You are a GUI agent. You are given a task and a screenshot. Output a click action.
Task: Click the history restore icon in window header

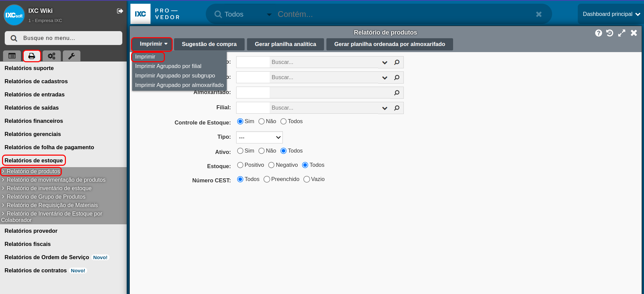(610, 33)
